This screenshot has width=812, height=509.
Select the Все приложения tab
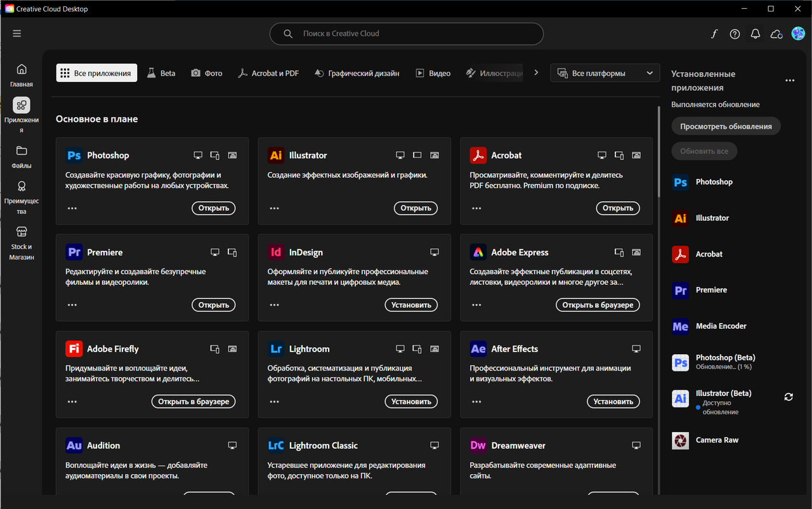pyautogui.click(x=96, y=73)
